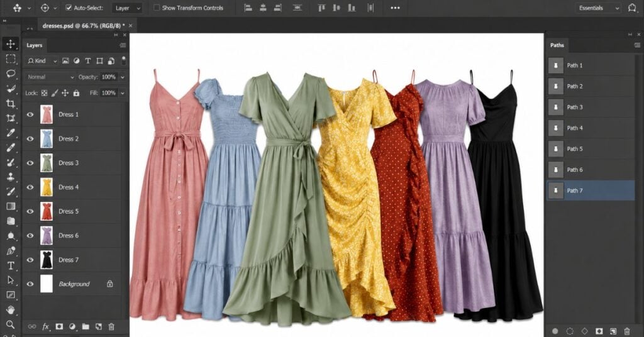Screen dimensions: 644x337
Task: Load path as selection icon
Action: pos(570,331)
